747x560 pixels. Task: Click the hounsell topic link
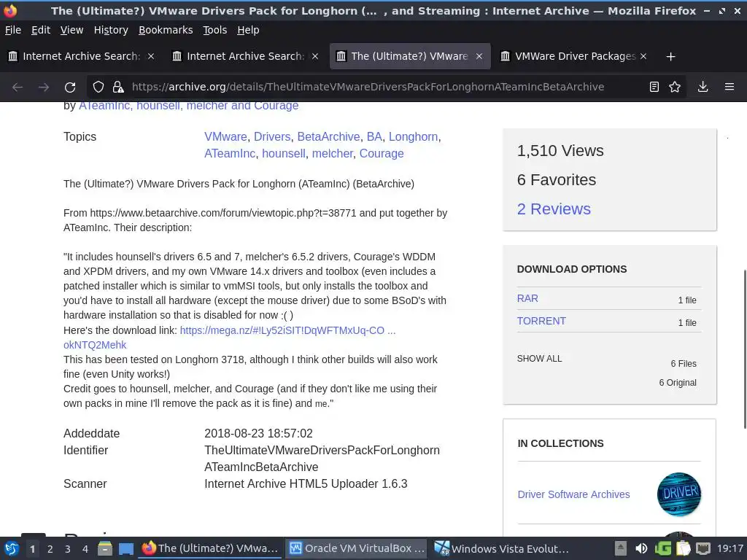284,153
